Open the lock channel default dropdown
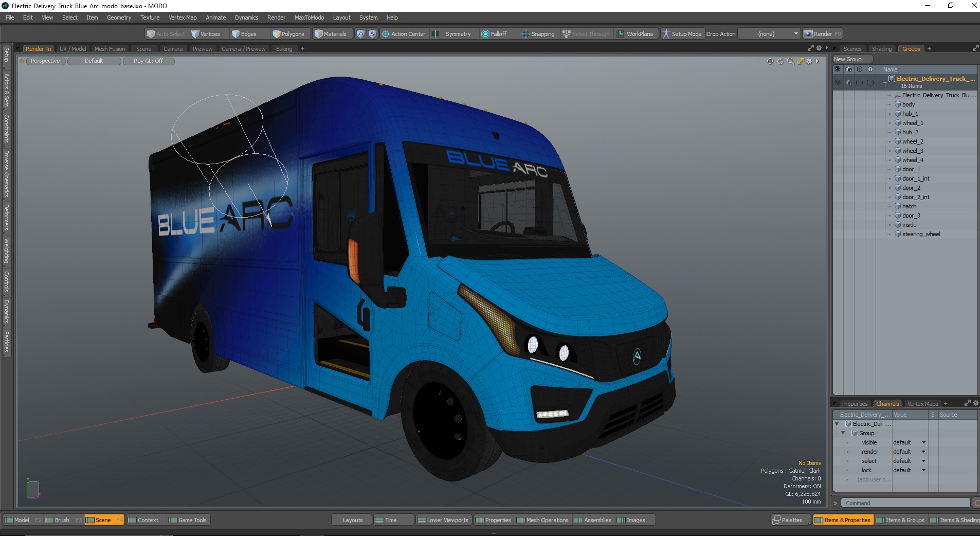This screenshot has height=536, width=980. point(909,470)
